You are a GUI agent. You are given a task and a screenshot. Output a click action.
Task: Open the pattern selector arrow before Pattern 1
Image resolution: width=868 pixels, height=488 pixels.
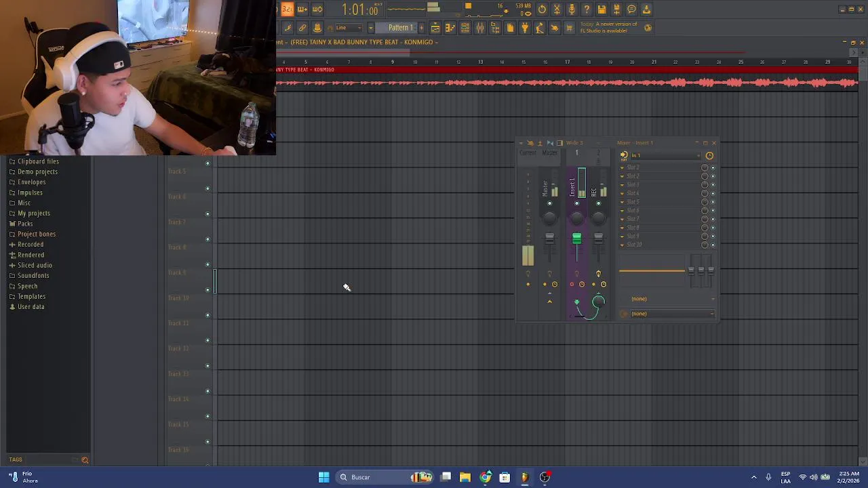coord(371,28)
